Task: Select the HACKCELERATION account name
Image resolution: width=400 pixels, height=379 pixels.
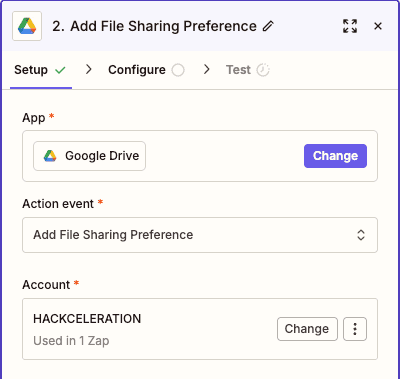Action: [87, 319]
